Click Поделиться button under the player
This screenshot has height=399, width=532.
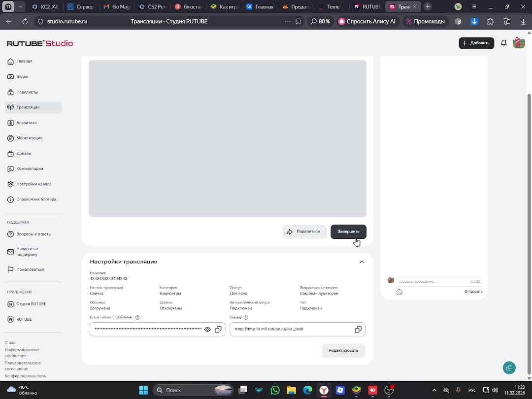[x=304, y=232]
